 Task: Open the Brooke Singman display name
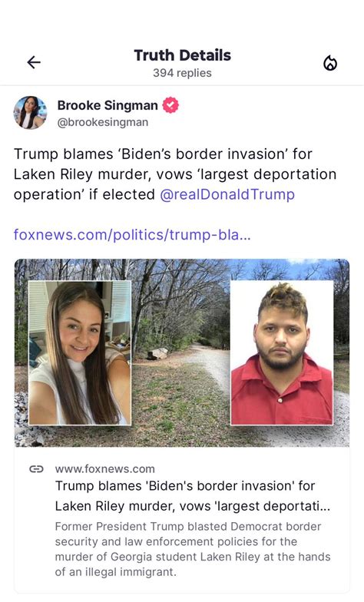coord(108,105)
